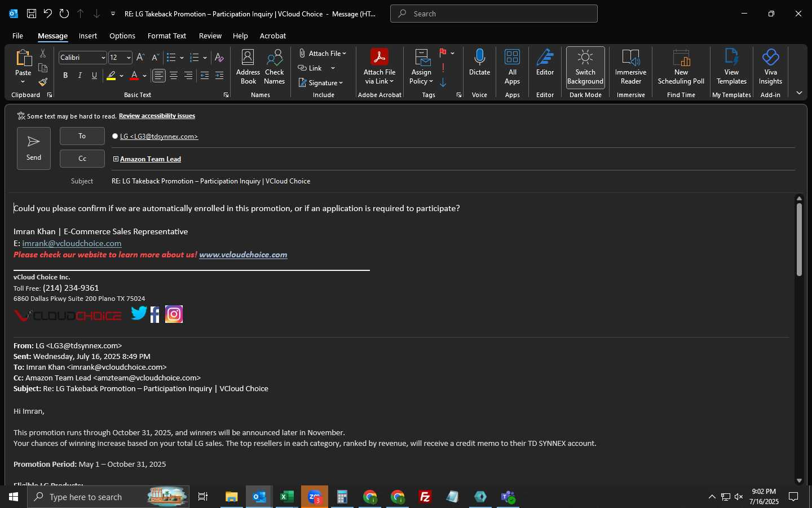Mark message High Importance
This screenshot has height=508, width=812.
pos(443,68)
